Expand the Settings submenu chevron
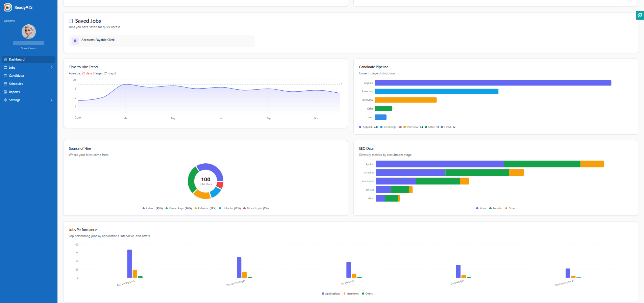 [x=52, y=100]
